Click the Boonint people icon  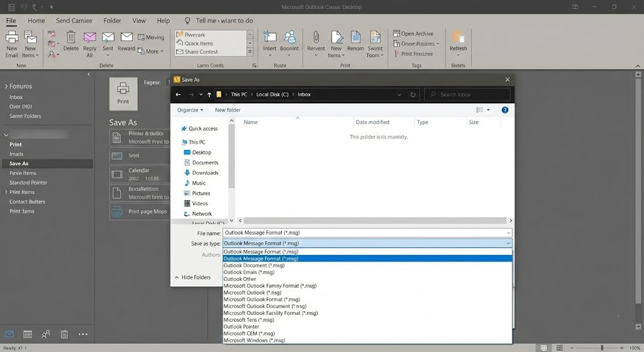289,37
